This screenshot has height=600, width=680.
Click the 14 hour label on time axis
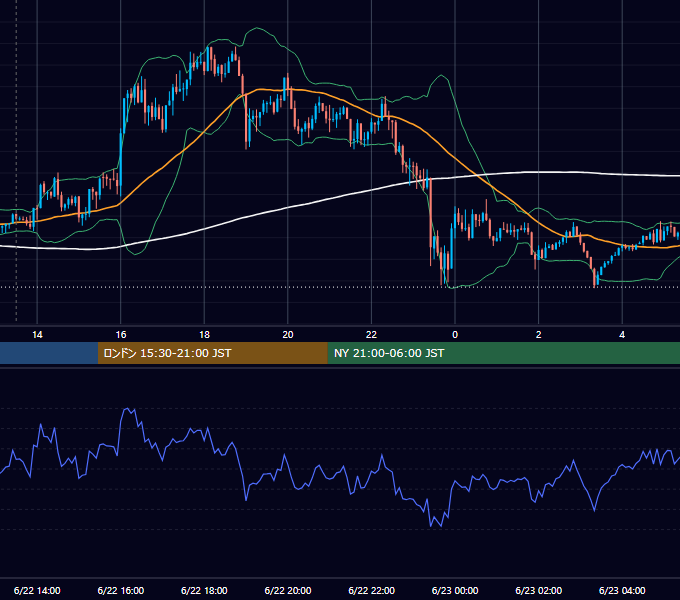click(37, 335)
